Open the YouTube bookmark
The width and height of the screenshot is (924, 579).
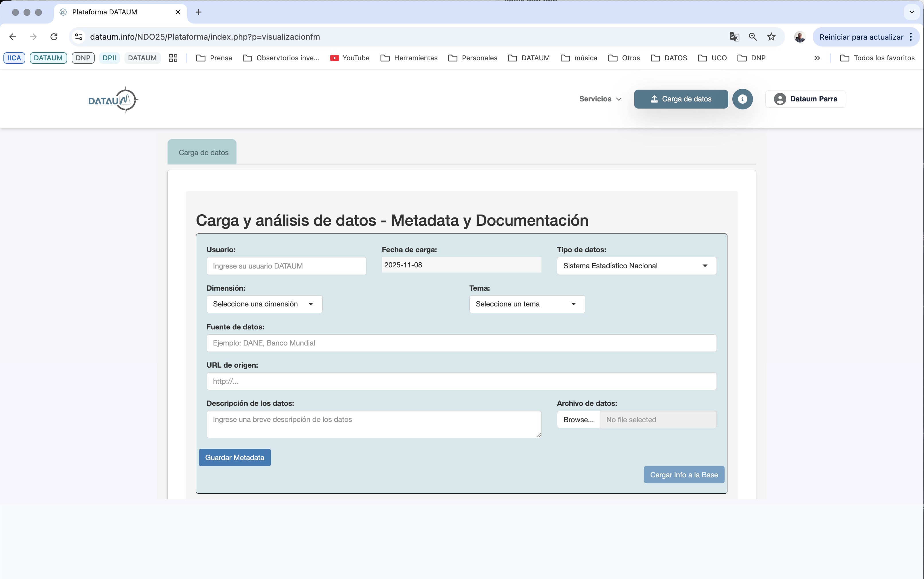349,58
